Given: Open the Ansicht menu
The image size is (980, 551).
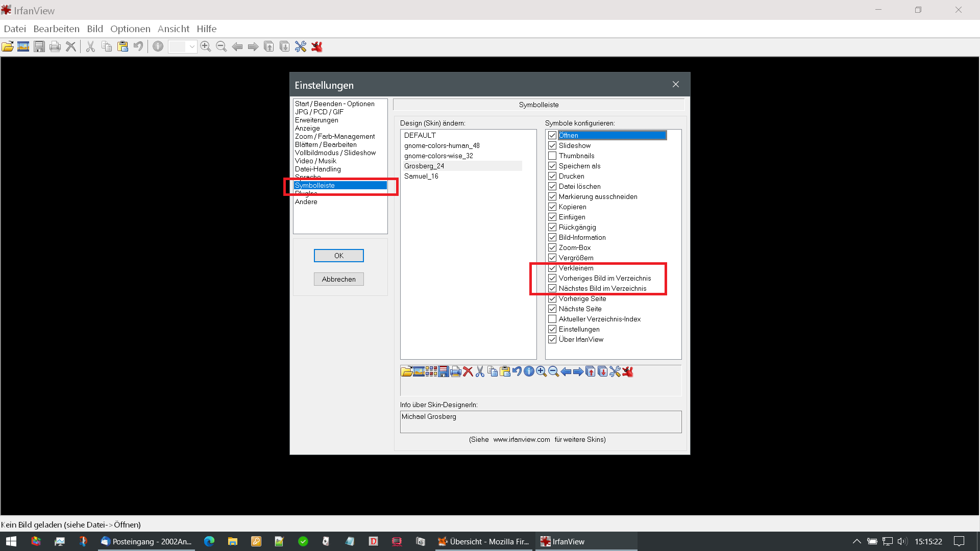Looking at the screenshot, I should (x=173, y=29).
